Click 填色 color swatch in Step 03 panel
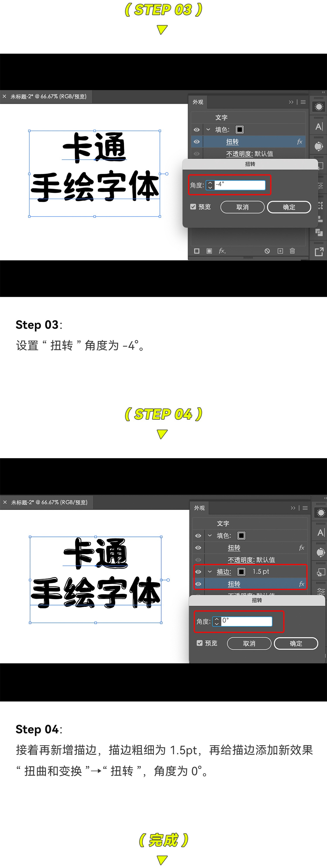This screenshot has width=327, height=868. (240, 130)
